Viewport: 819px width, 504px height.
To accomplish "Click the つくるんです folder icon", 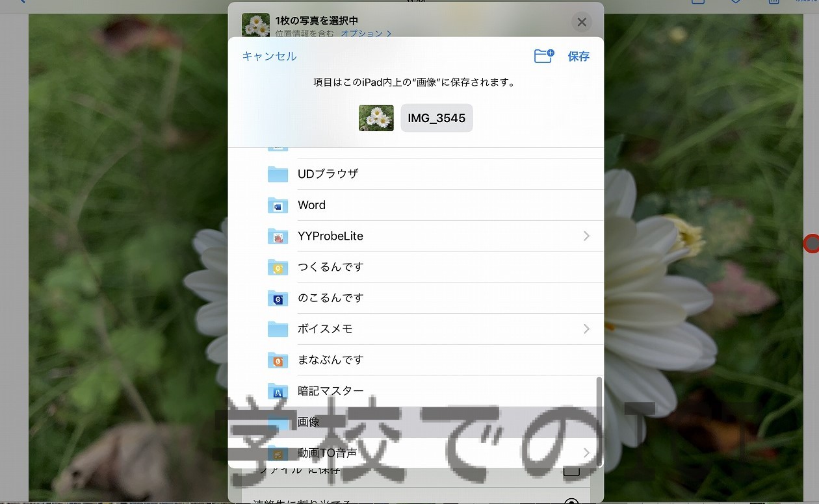I will coord(278,267).
